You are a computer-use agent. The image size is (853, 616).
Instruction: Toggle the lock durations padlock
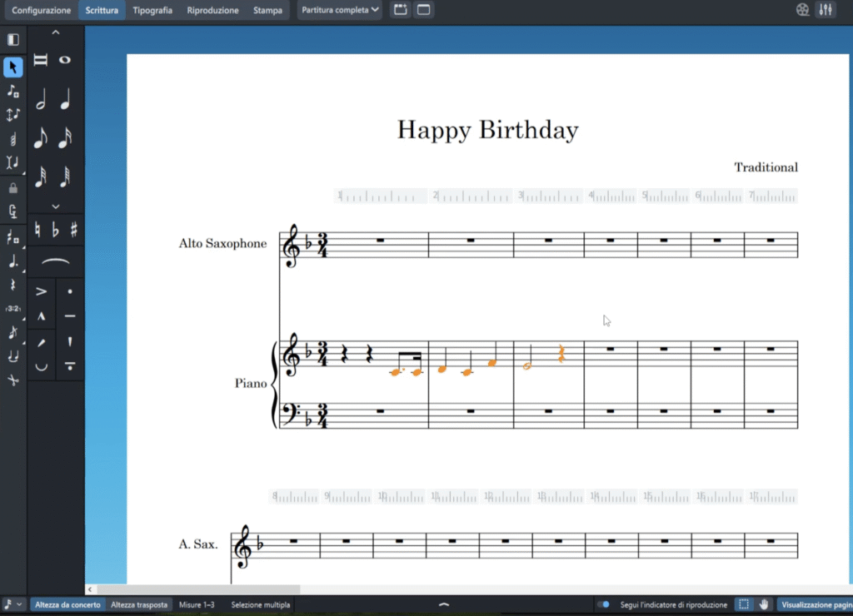(13, 188)
